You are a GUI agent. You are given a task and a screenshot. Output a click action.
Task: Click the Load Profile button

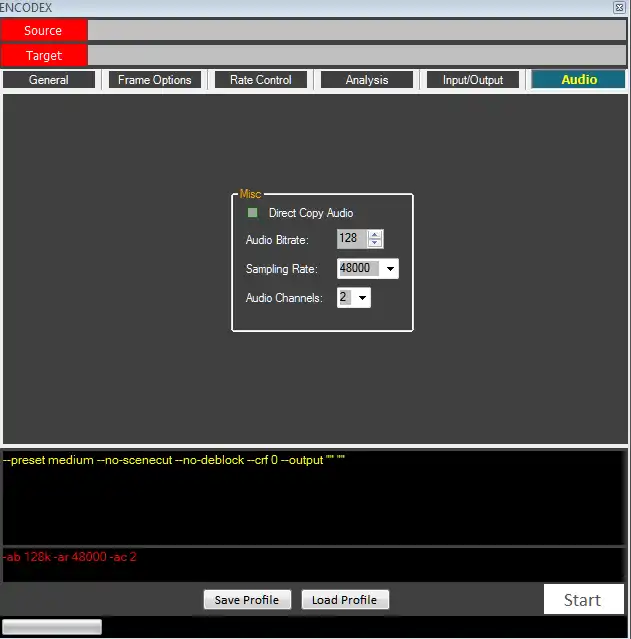pos(345,600)
